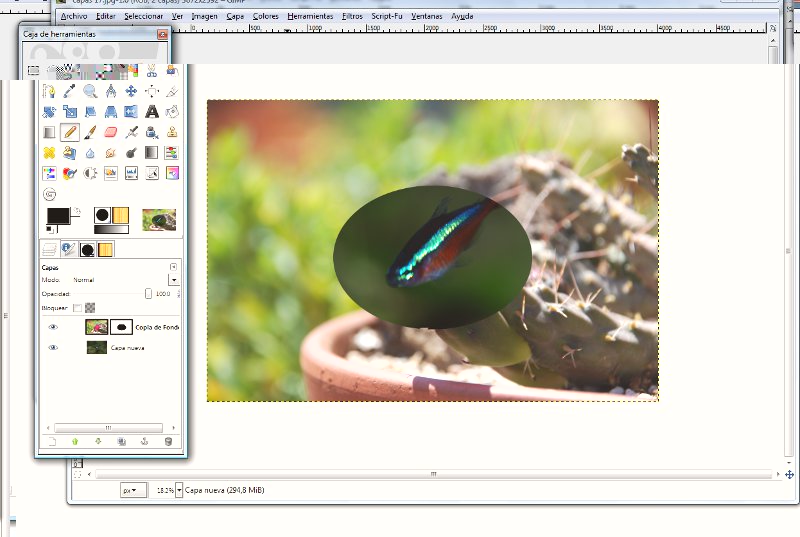
Task: Select the Color Picker eyedropper tool
Action: coord(69,91)
